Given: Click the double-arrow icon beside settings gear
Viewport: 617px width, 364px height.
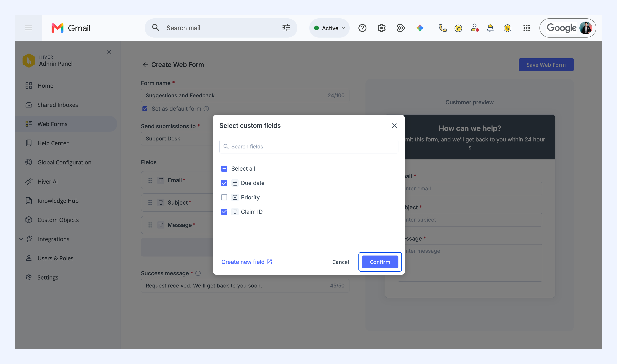Looking at the screenshot, I should [400, 28].
